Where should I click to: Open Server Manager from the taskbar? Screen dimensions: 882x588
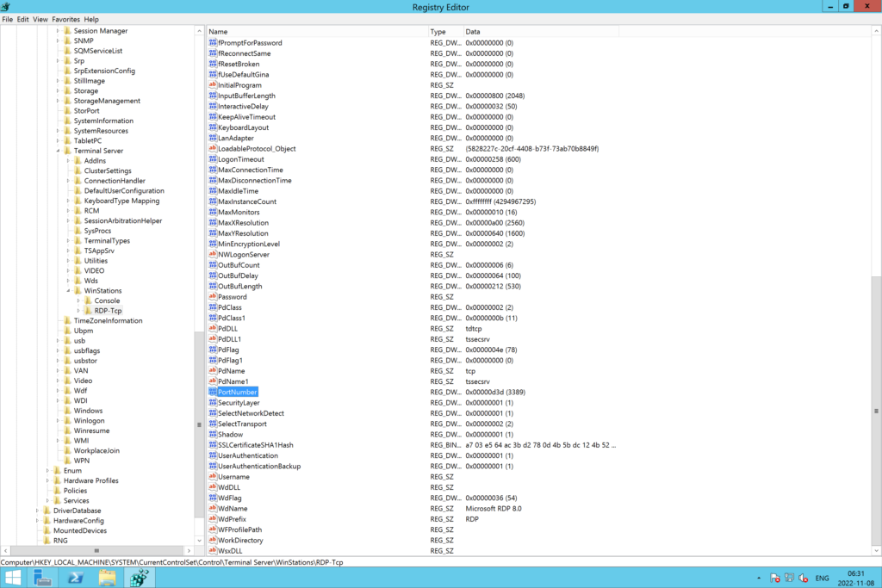[42, 577]
